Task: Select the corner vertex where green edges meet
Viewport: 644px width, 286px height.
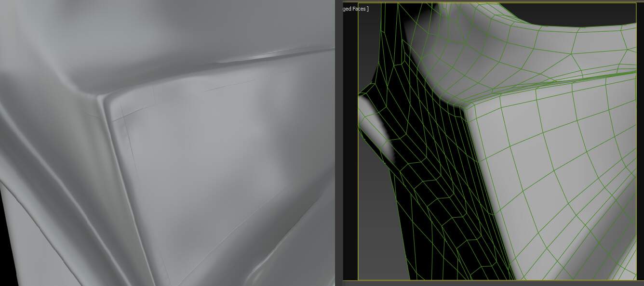Action: pyautogui.click(x=466, y=106)
